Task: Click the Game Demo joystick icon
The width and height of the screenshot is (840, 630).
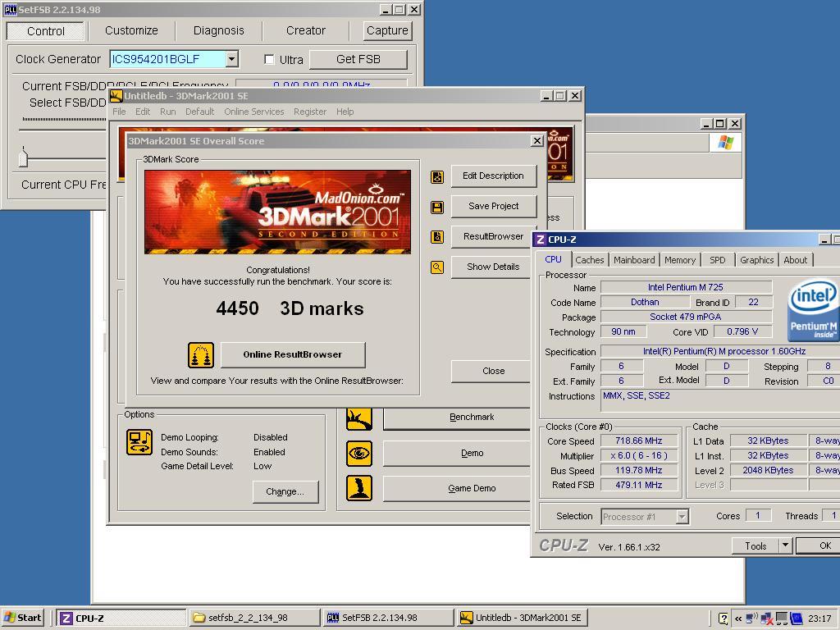Action: coord(359,489)
